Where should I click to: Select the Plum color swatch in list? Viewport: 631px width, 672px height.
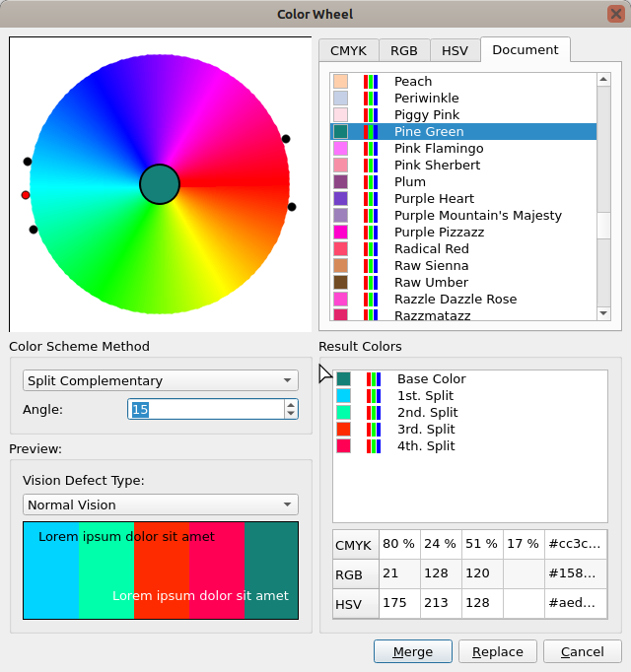(340, 182)
